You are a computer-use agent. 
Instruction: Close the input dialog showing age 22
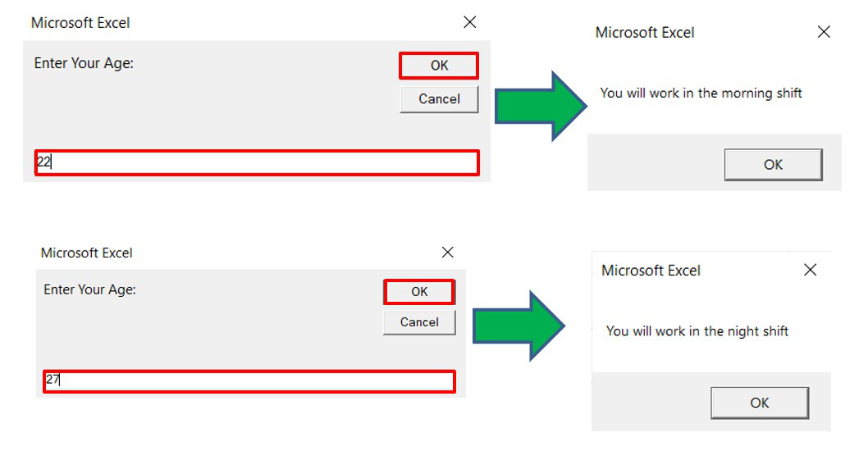(469, 22)
